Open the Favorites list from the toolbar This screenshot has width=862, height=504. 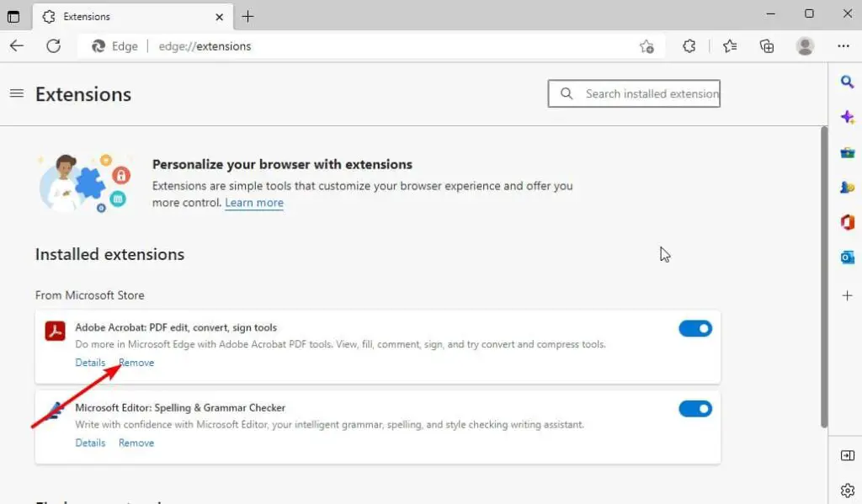coord(730,46)
